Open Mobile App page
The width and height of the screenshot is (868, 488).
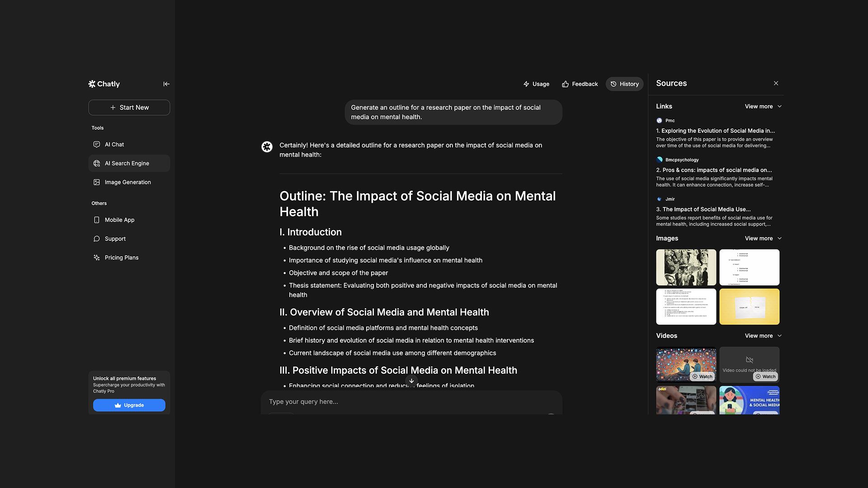pyautogui.click(x=119, y=220)
